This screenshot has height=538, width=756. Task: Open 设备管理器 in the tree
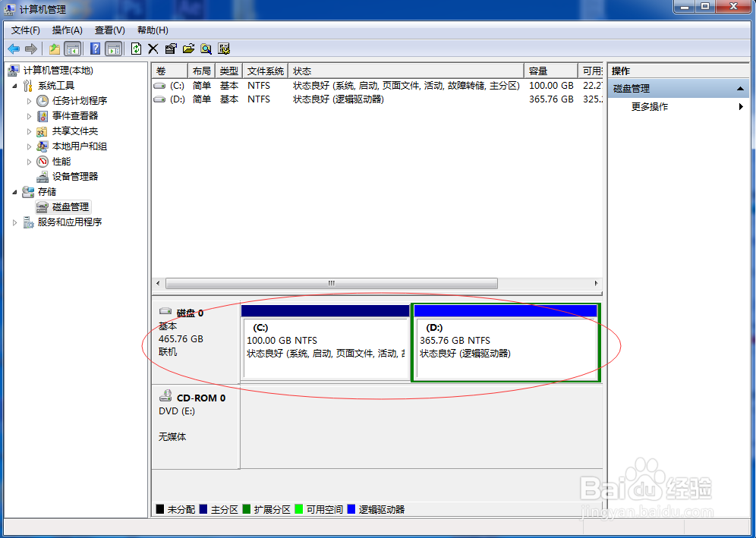[x=75, y=177]
